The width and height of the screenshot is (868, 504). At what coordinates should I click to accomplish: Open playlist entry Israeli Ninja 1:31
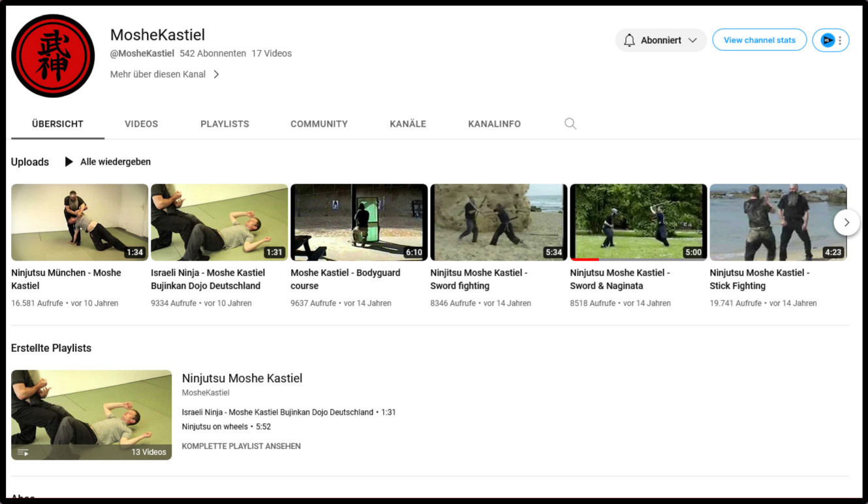(289, 413)
